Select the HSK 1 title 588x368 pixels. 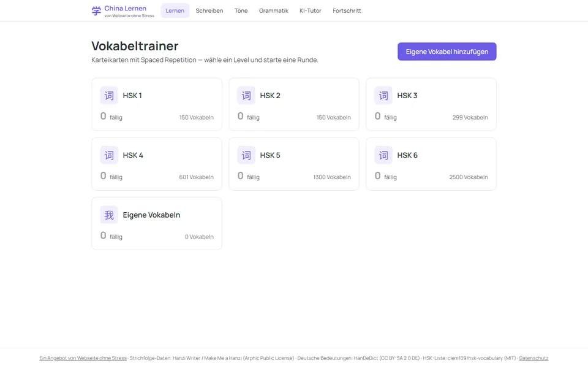pyautogui.click(x=132, y=96)
